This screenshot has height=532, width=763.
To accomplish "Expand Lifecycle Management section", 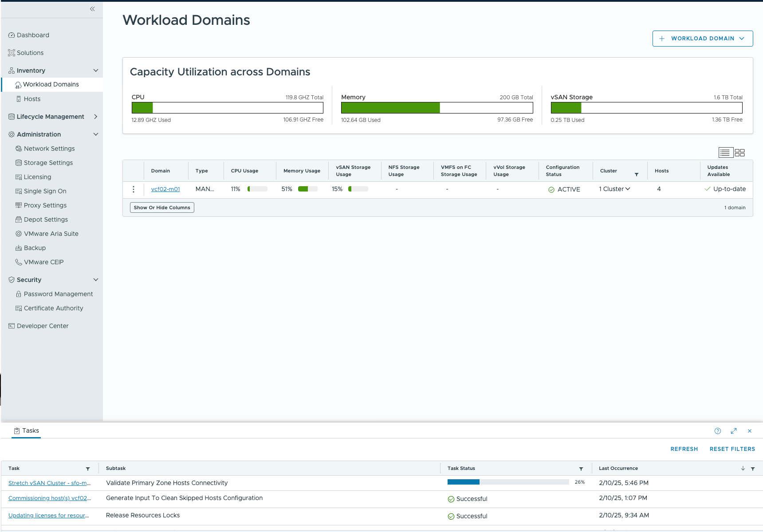I will (x=96, y=117).
